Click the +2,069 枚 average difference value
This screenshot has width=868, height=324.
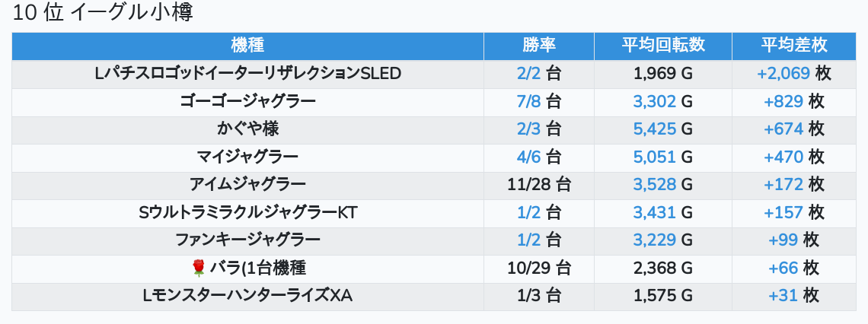[x=794, y=74]
